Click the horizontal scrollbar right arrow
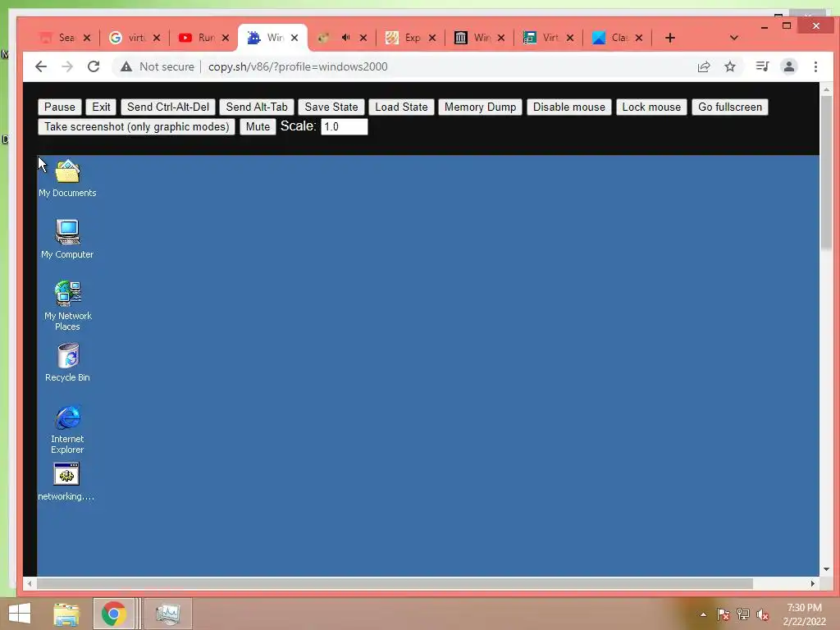 (813, 583)
